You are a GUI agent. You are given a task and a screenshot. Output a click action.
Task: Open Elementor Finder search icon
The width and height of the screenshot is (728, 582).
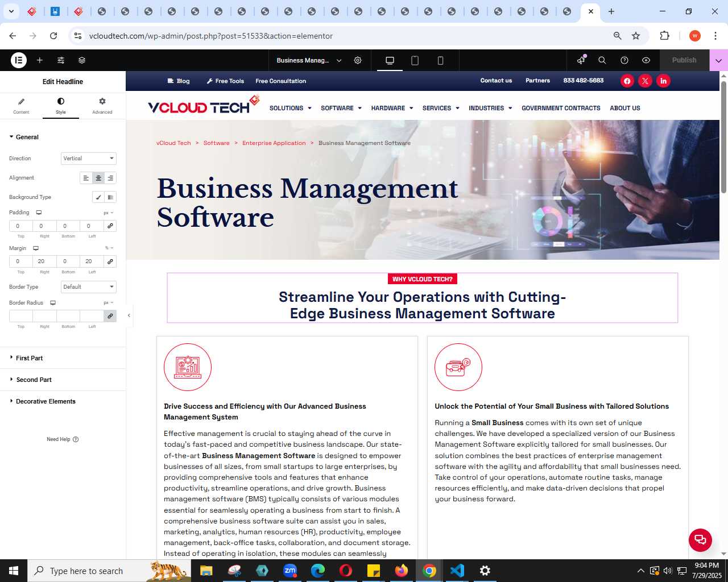tap(602, 60)
